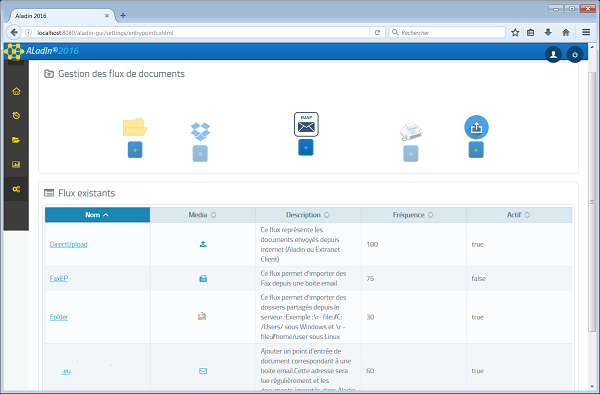Open the .eu email flux link
The width and height of the screenshot is (600, 394).
click(x=66, y=371)
